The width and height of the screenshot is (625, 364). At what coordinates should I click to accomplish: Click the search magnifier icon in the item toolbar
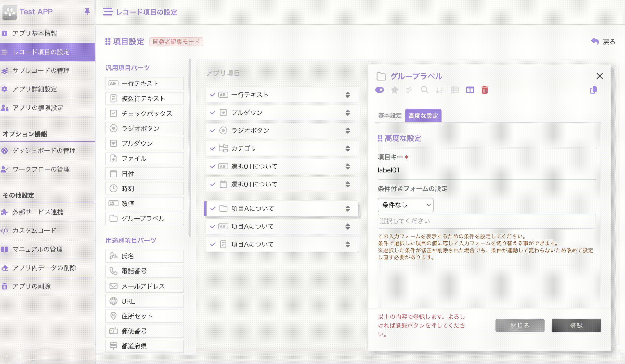coord(424,90)
